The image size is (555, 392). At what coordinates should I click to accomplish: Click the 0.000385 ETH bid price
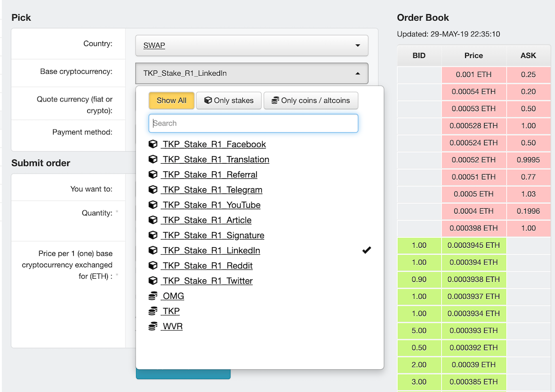[x=474, y=382]
